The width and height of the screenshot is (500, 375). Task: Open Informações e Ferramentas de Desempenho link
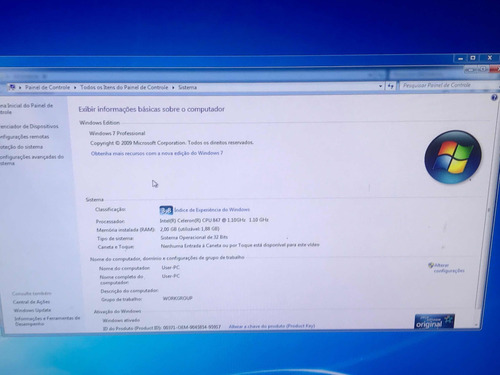[x=47, y=321]
